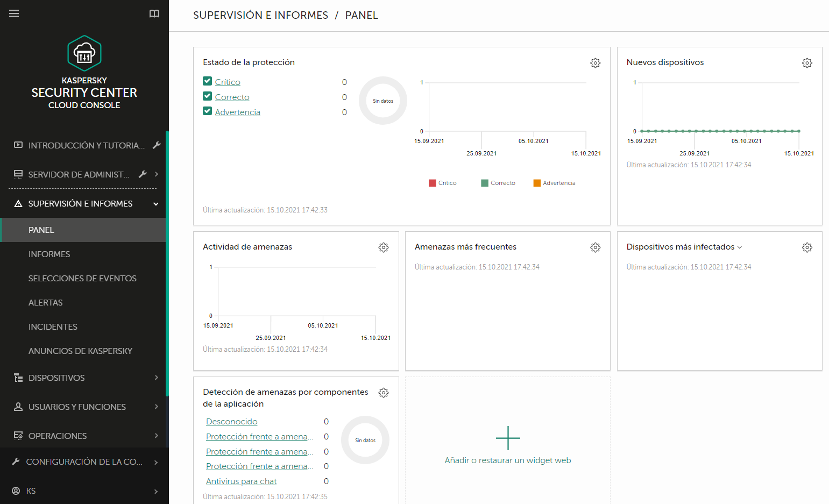This screenshot has height=504, width=829.
Task: Click the Desconocido link
Action: click(x=231, y=421)
